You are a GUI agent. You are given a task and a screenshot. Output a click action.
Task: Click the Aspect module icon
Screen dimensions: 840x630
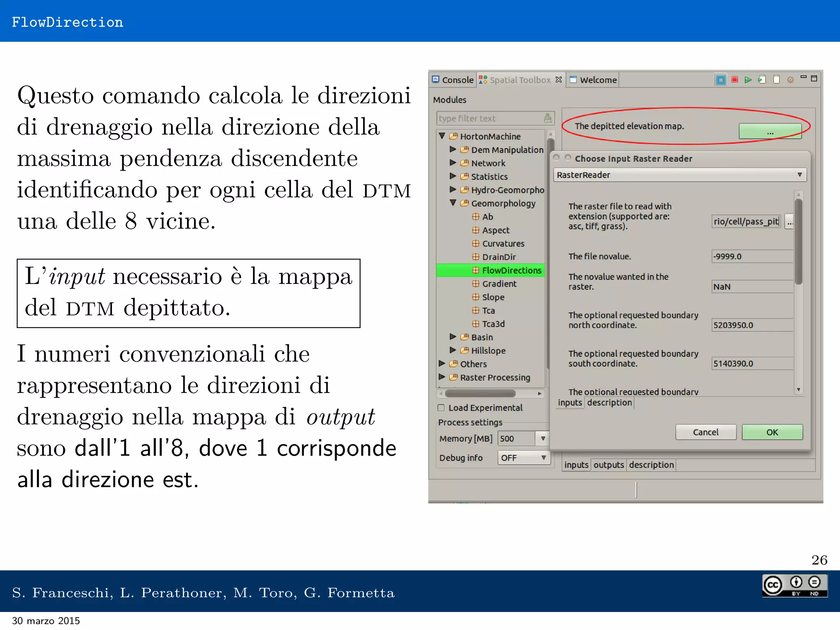coord(475,230)
